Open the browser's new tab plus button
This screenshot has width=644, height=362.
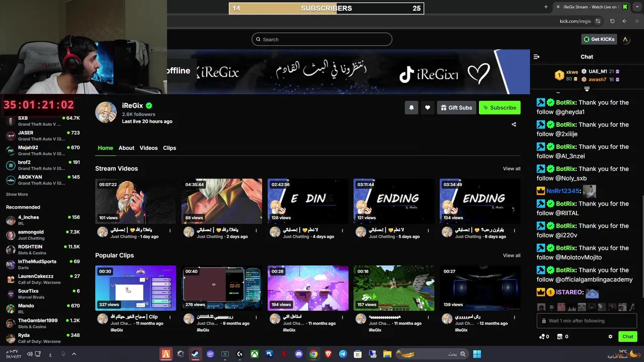pyautogui.click(x=546, y=7)
